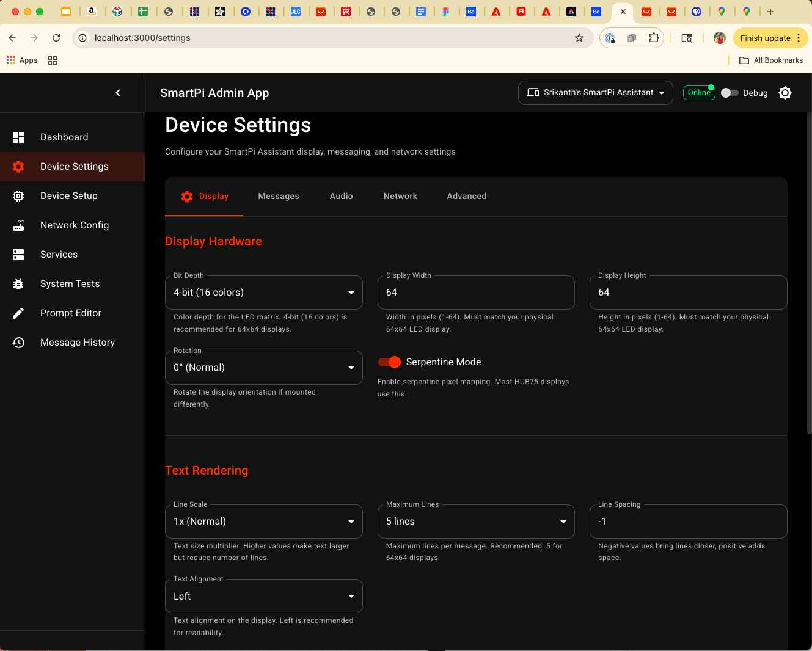The height and width of the screenshot is (651, 812).
Task: Click the Finish update button
Action: pyautogui.click(x=766, y=37)
